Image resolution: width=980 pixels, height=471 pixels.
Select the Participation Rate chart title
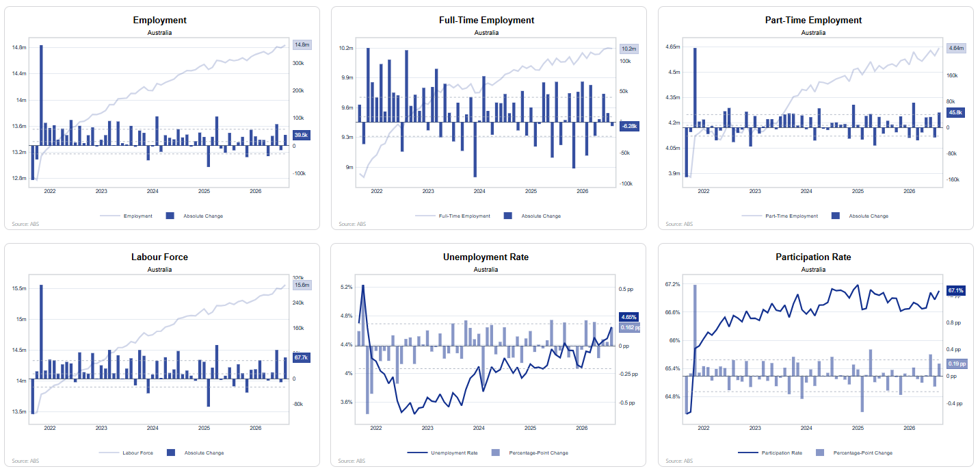[814, 257]
